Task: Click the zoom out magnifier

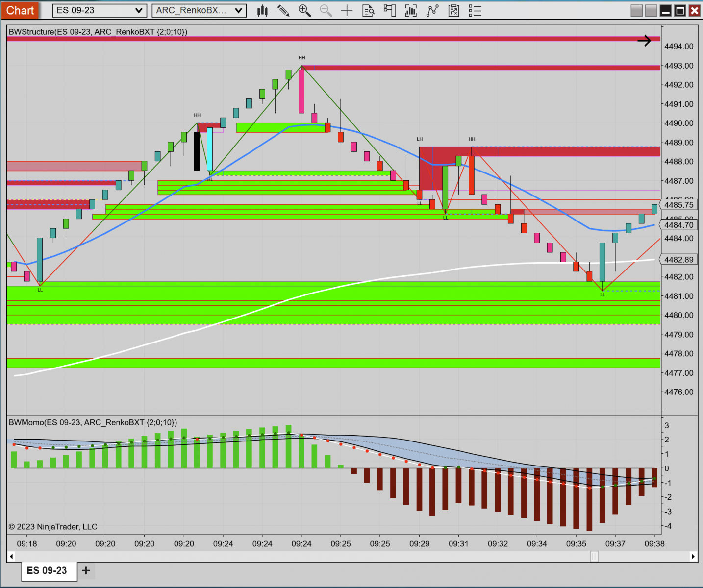Action: coord(326,11)
